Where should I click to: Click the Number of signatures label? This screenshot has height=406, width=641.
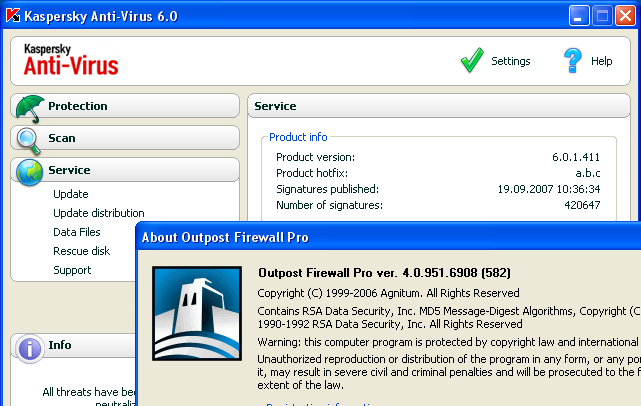[x=329, y=205]
